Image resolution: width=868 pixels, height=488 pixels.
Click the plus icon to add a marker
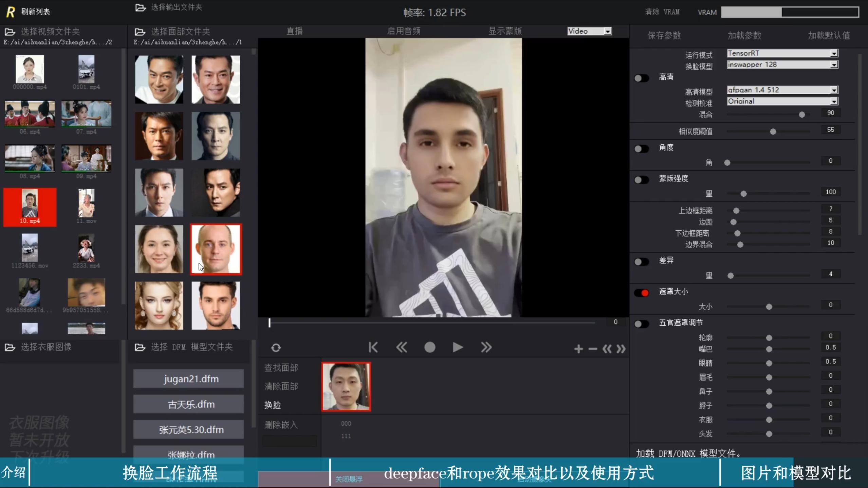click(578, 349)
